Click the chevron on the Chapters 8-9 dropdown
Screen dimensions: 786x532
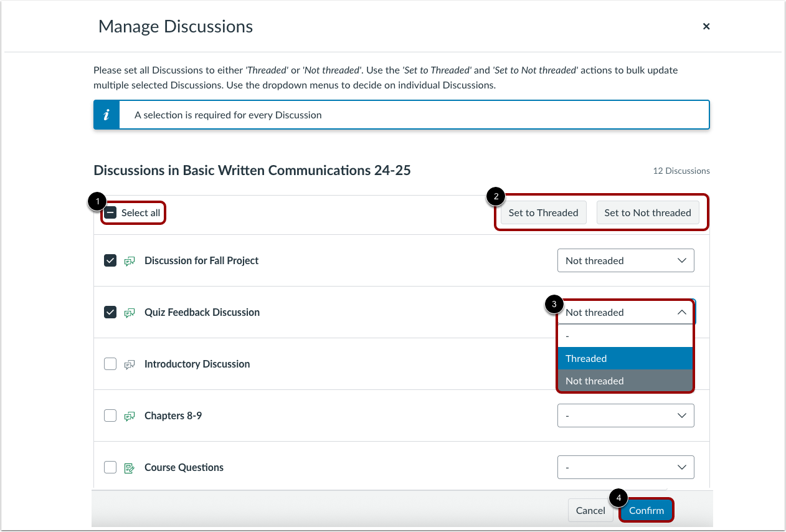(x=681, y=416)
